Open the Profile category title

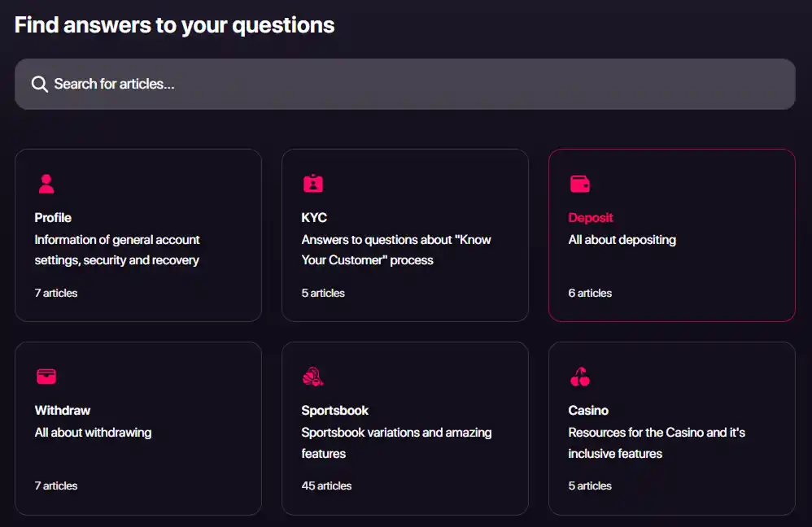[x=53, y=217]
